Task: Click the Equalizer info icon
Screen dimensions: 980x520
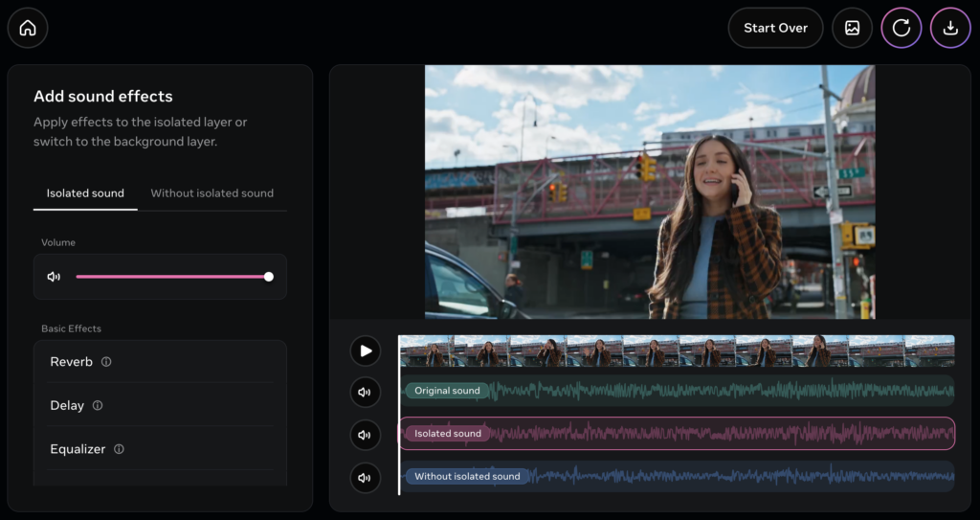Action: point(119,449)
